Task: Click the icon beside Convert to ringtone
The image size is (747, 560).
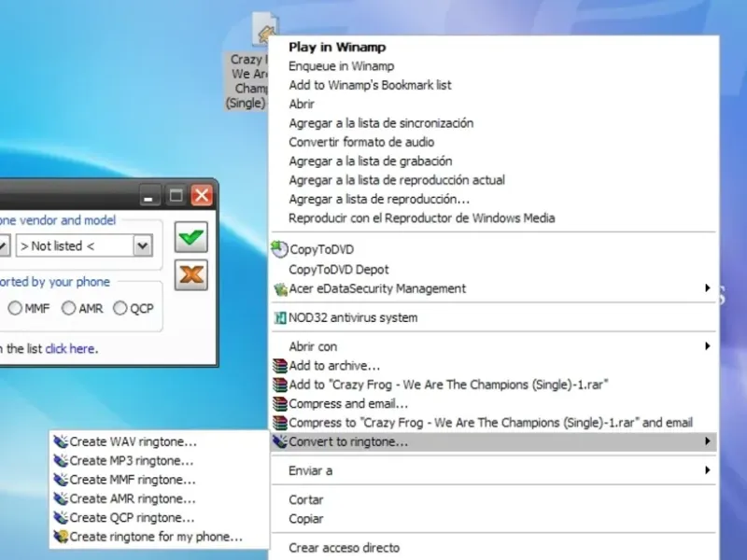Action: 280,441
